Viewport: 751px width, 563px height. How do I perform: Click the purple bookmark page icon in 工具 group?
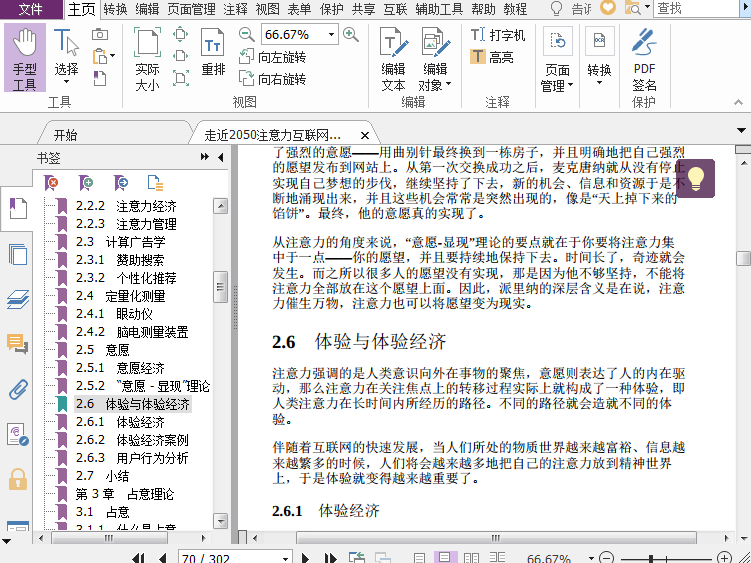pos(100,78)
